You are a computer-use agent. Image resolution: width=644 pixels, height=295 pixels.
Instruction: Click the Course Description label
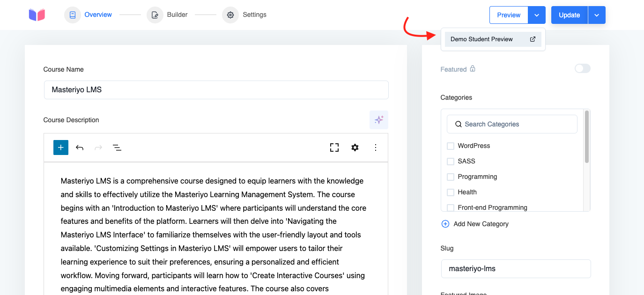click(x=71, y=120)
